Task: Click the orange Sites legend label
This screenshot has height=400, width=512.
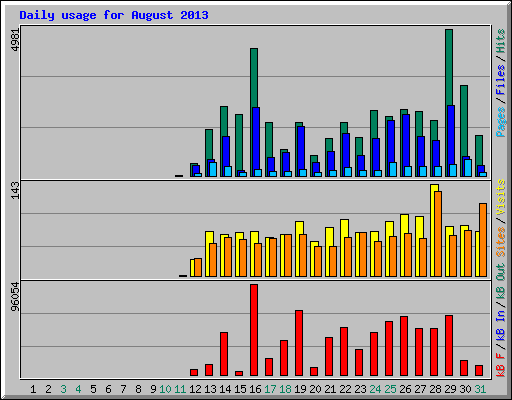Action: 500,242
